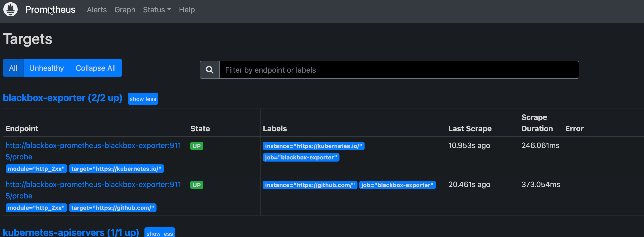The width and height of the screenshot is (644, 237).
Task: Click the Endpoint column header
Action: (x=22, y=128)
